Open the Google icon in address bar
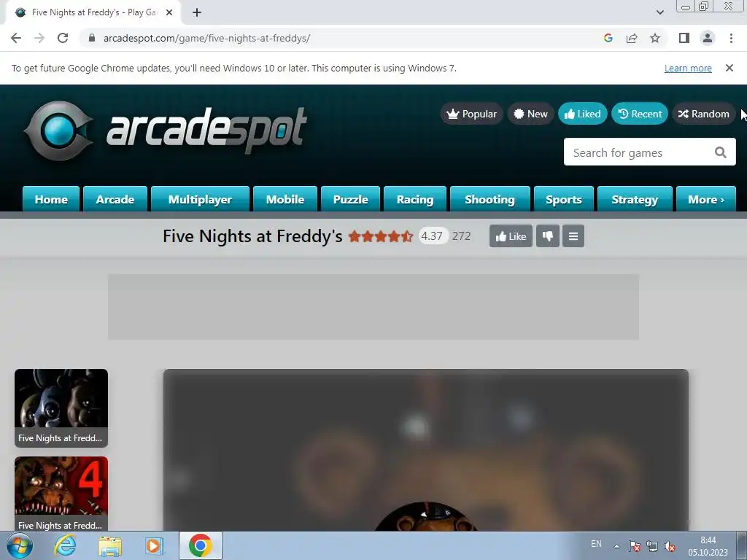The image size is (747, 560). point(608,38)
